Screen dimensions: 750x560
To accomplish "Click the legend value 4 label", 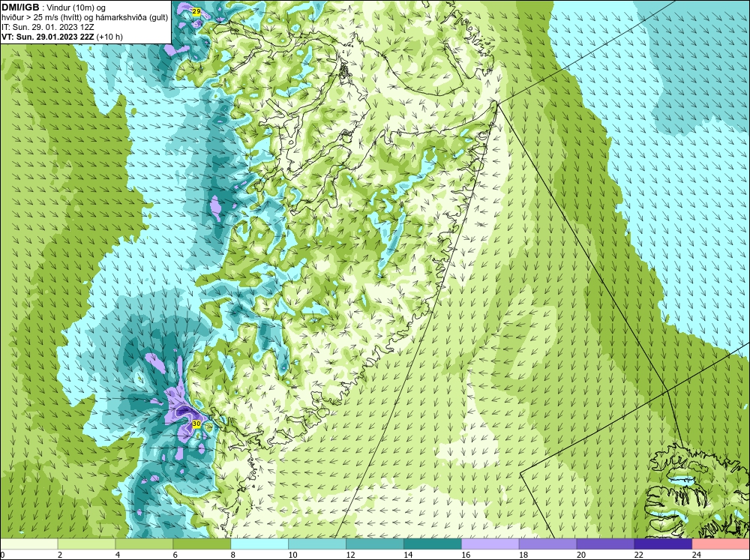I will pos(118,555).
